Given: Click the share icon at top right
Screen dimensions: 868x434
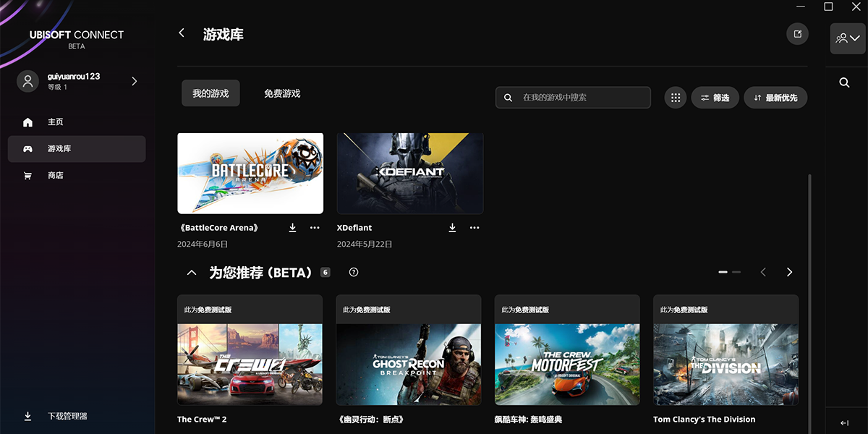Looking at the screenshot, I should [797, 33].
